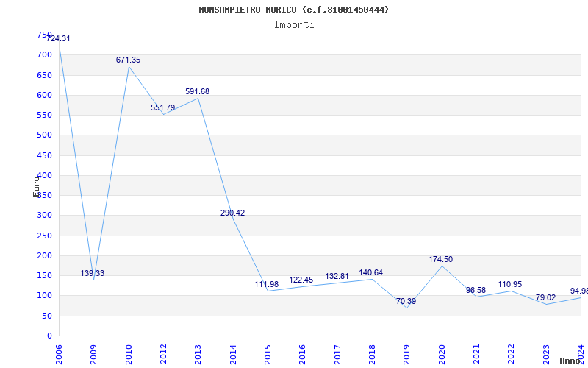
Task: Click the 500 y-axis tick label
Action: coord(44,135)
